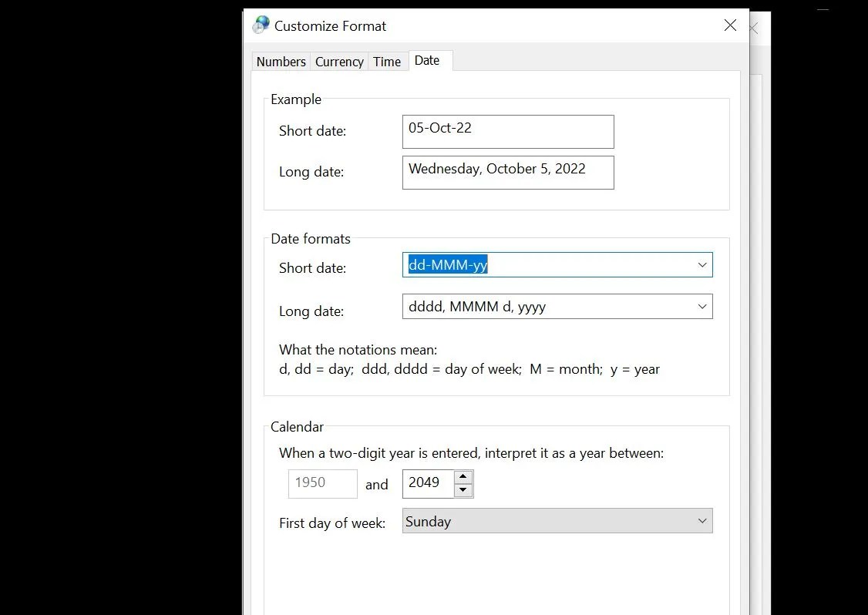This screenshot has width=868, height=615.
Task: Click the 05-Oct-22 short date example box
Action: [507, 131]
